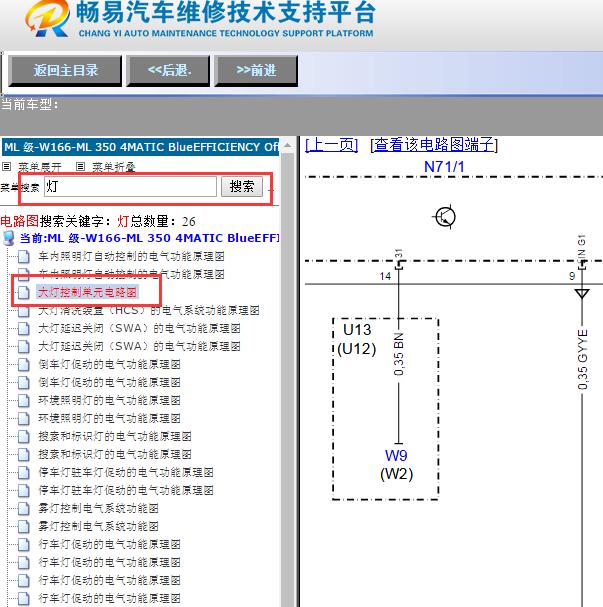The width and height of the screenshot is (603, 607).
Task: Focus the 菜单搜索 input containing 灯
Action: pyautogui.click(x=130, y=187)
